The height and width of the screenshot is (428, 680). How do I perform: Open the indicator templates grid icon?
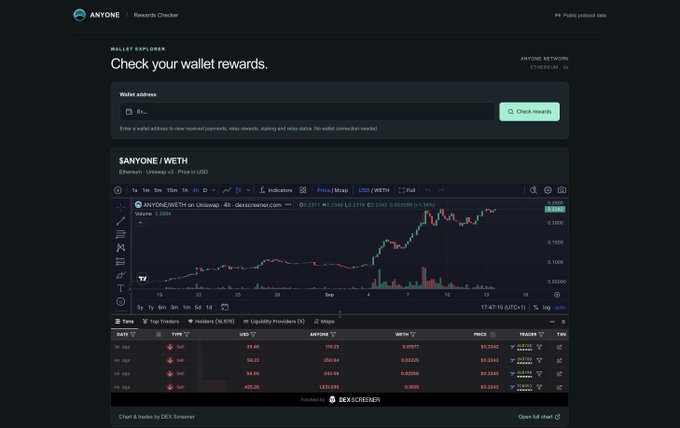coord(303,190)
